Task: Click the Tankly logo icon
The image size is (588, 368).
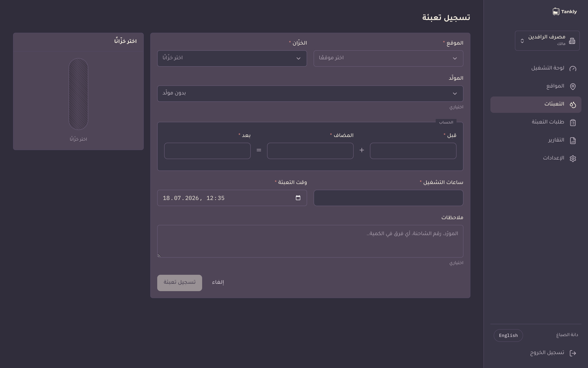Action: [556, 12]
